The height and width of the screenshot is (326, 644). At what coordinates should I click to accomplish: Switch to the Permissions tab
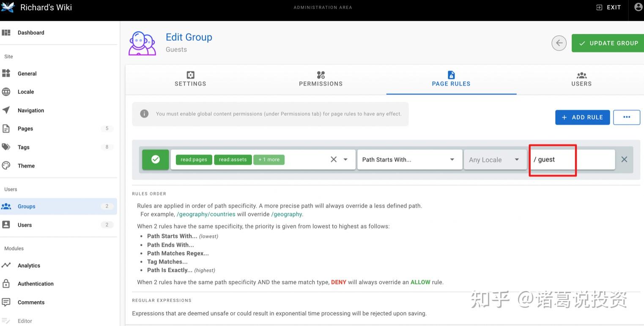[320, 79]
